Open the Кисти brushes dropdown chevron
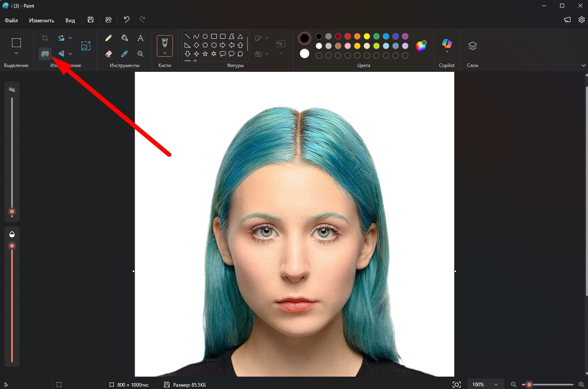 point(165,53)
